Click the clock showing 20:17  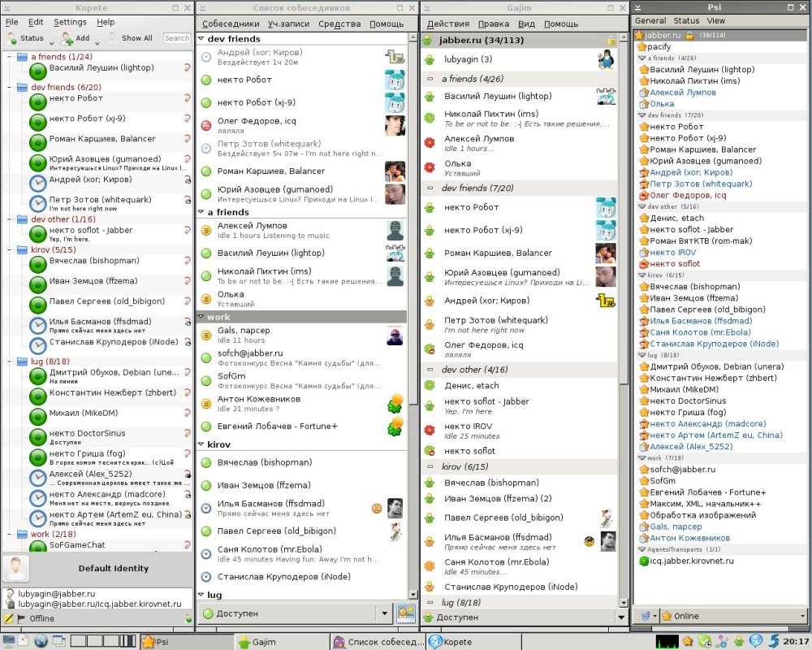point(796,642)
